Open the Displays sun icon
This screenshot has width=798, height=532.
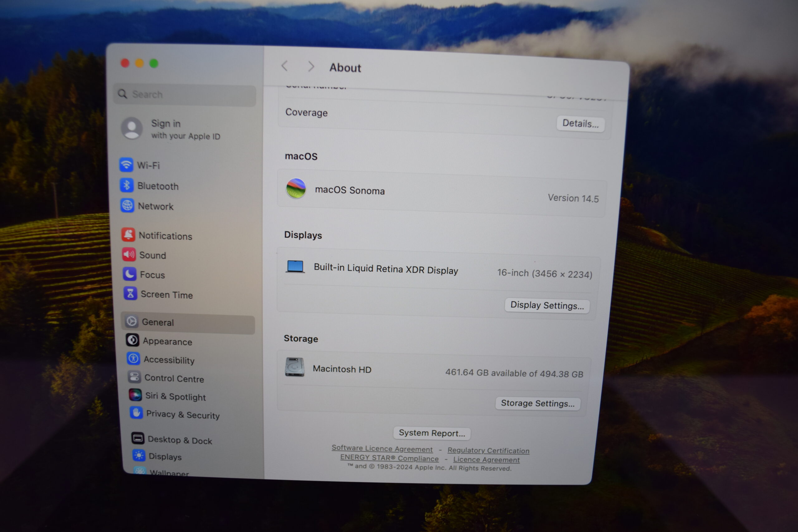[139, 456]
